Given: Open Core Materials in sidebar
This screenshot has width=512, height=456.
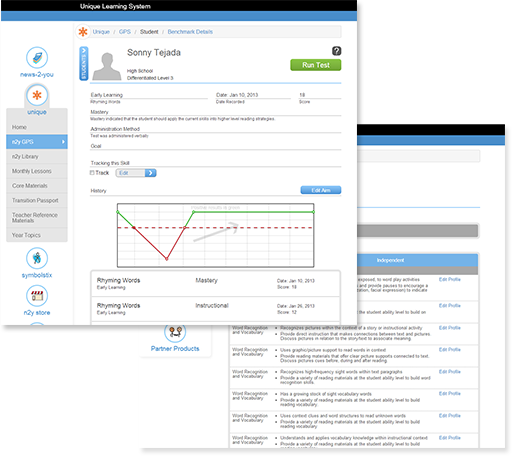Looking at the screenshot, I should 37,186.
